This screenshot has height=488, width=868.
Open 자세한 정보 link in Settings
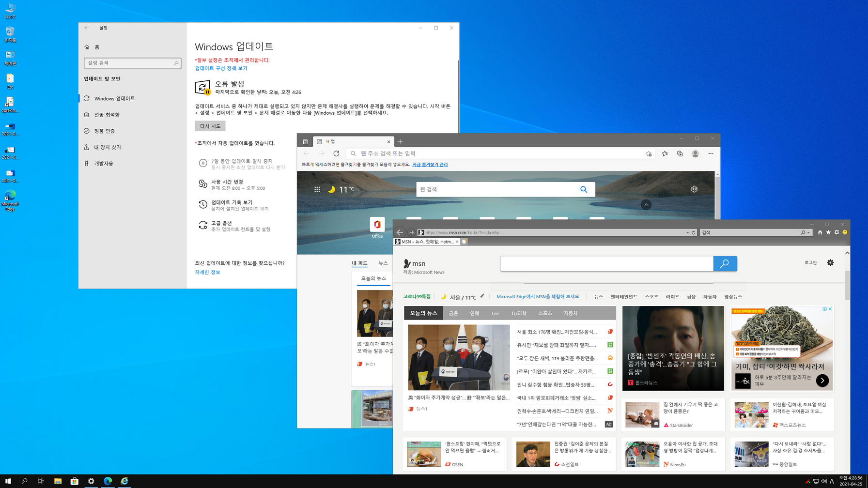pos(207,272)
